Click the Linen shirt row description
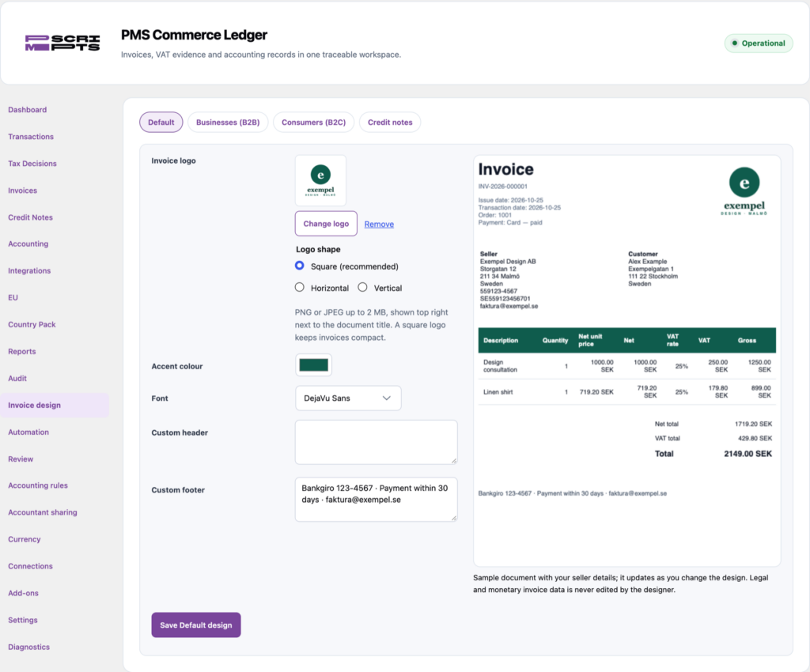Viewport: 810px width, 672px height. coord(498,392)
